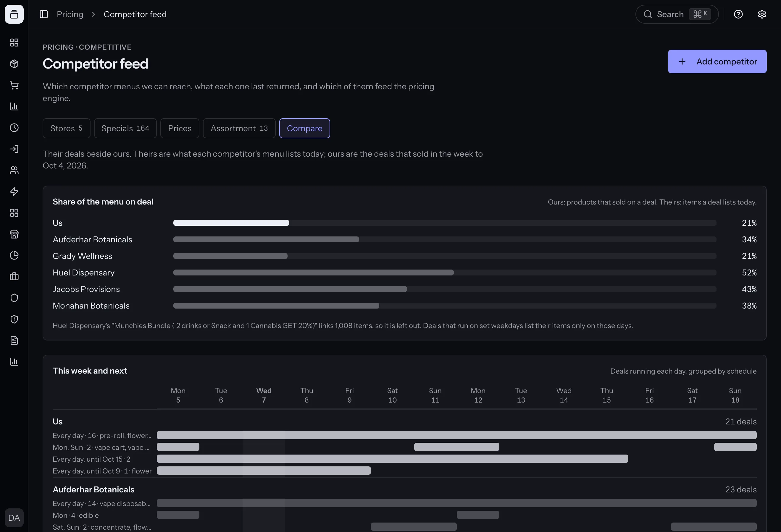Open the Assortment tab

pos(239,128)
